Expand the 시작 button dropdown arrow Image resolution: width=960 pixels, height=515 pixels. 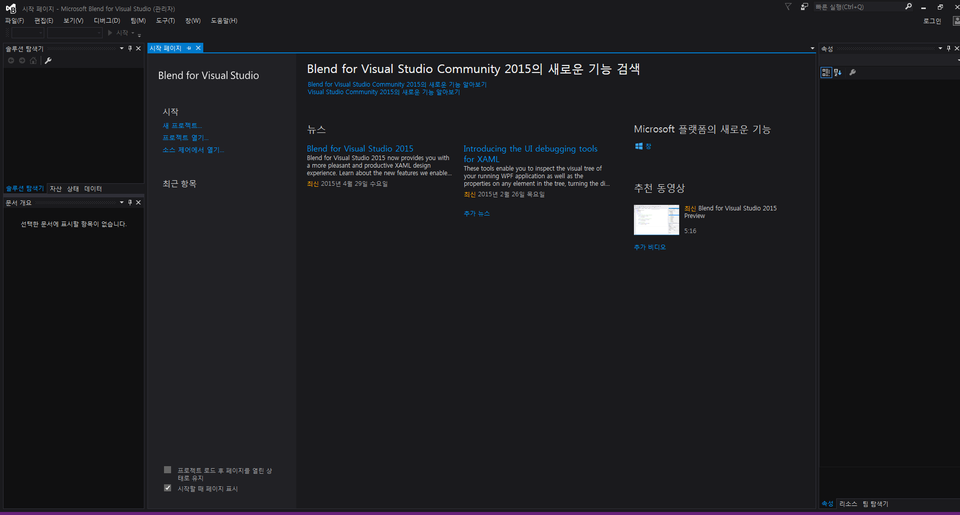(x=133, y=33)
